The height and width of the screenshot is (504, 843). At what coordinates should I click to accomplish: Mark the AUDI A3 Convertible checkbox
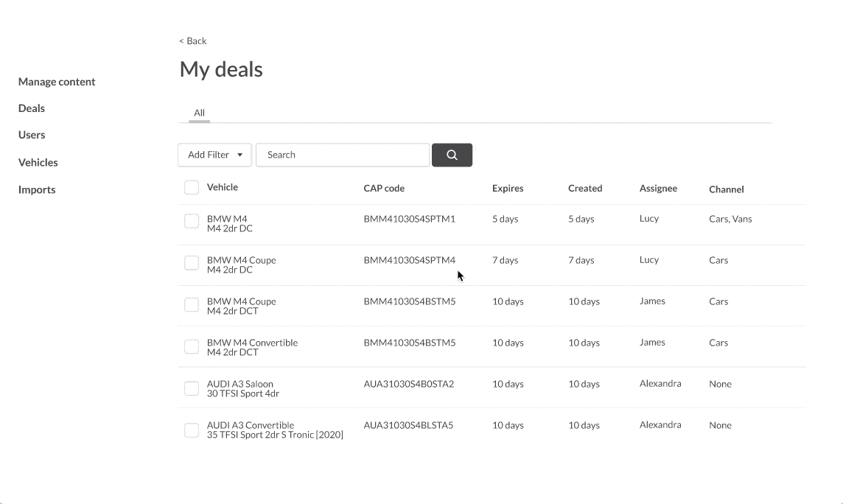coord(192,430)
